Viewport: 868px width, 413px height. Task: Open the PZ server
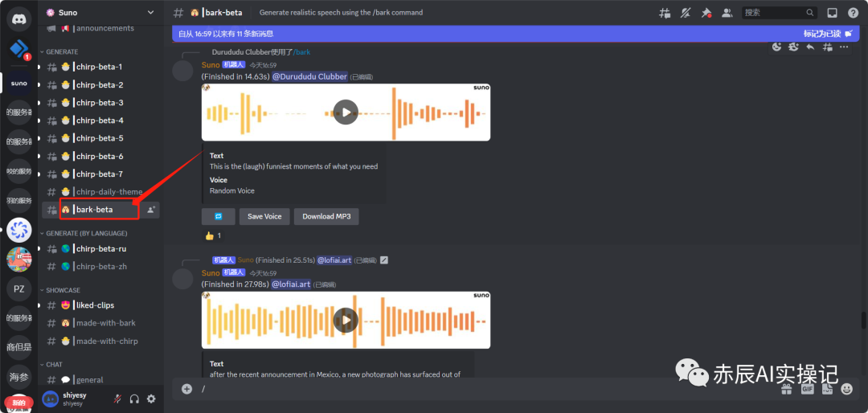tap(18, 289)
